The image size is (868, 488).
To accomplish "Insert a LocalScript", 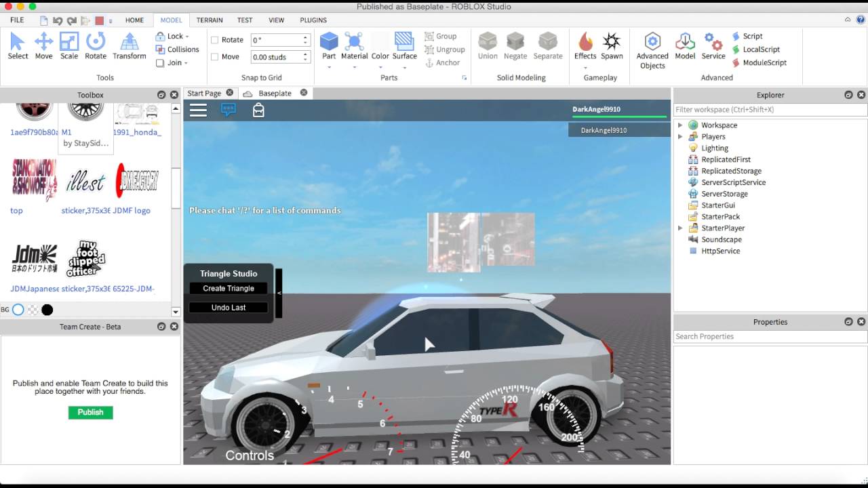I will point(756,49).
